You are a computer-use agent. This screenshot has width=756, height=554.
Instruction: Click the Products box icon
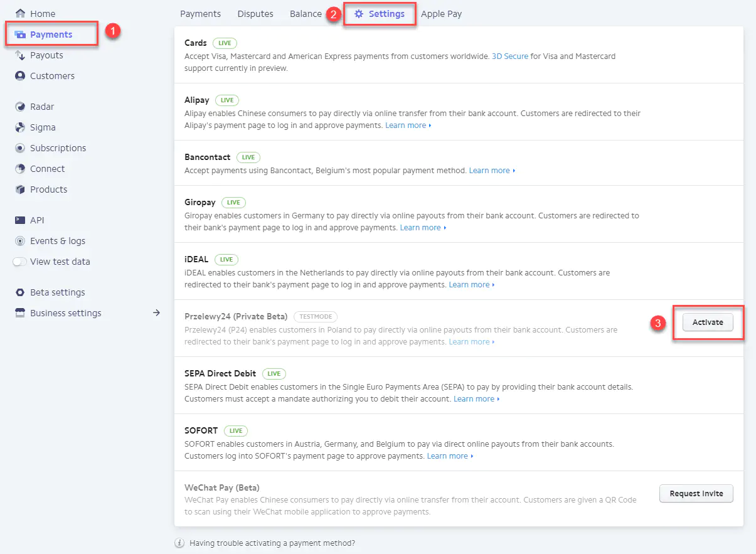click(x=20, y=189)
